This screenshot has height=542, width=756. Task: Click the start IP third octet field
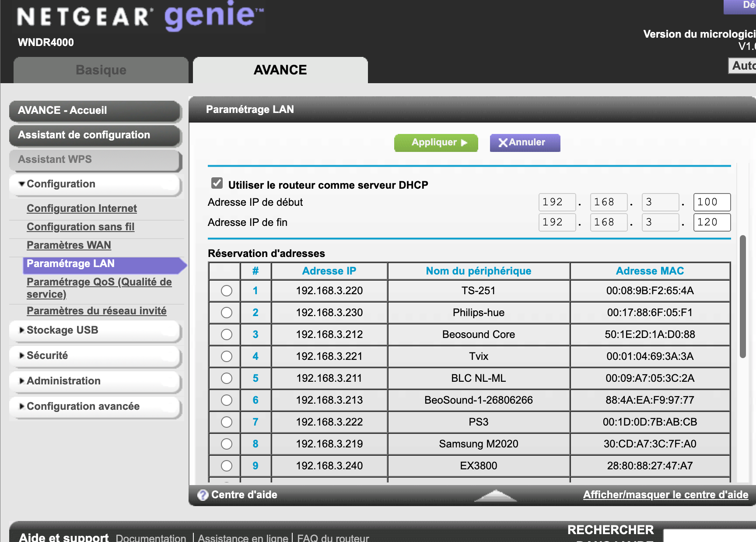[660, 202]
